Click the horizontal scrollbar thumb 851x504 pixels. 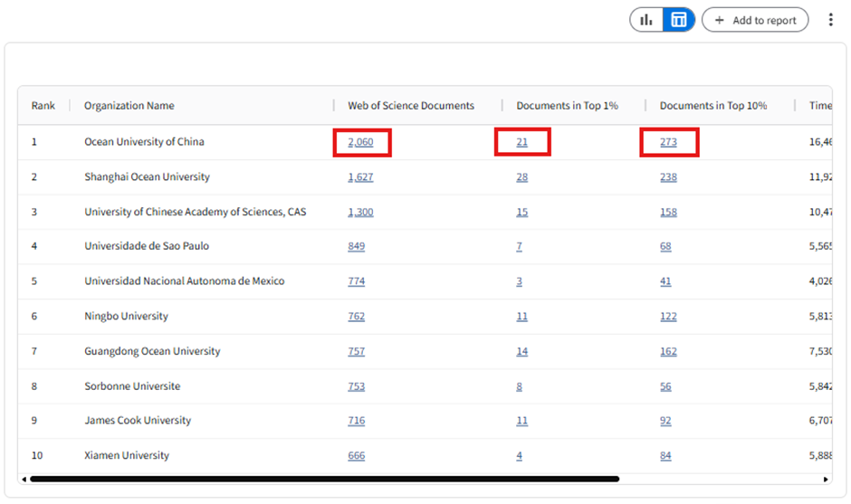point(324,479)
